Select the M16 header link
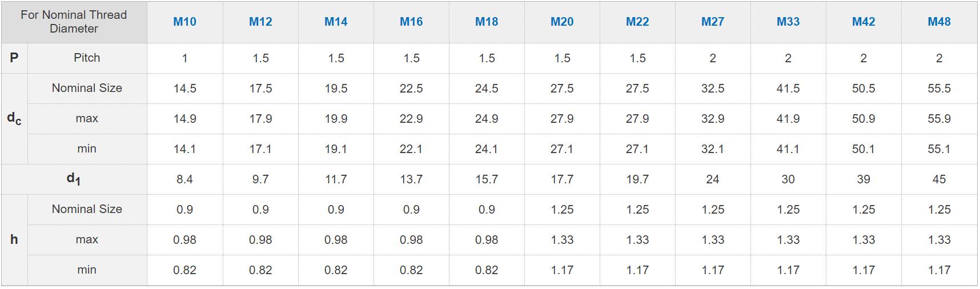This screenshot has height=289, width=980. point(411,22)
